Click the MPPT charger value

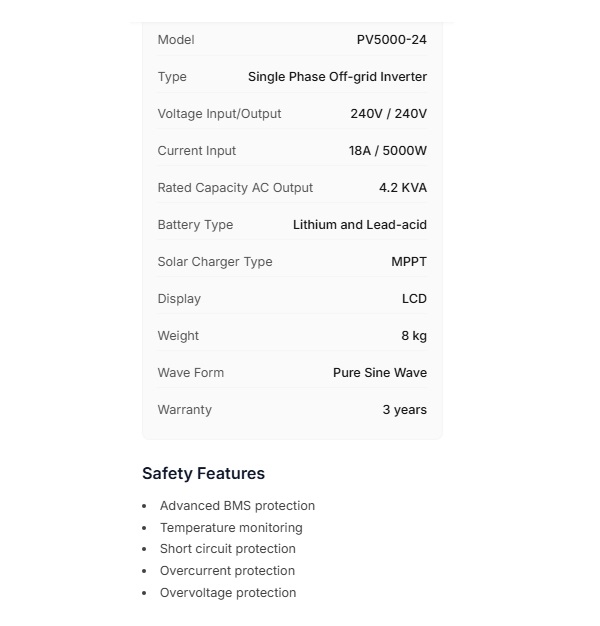click(x=408, y=262)
